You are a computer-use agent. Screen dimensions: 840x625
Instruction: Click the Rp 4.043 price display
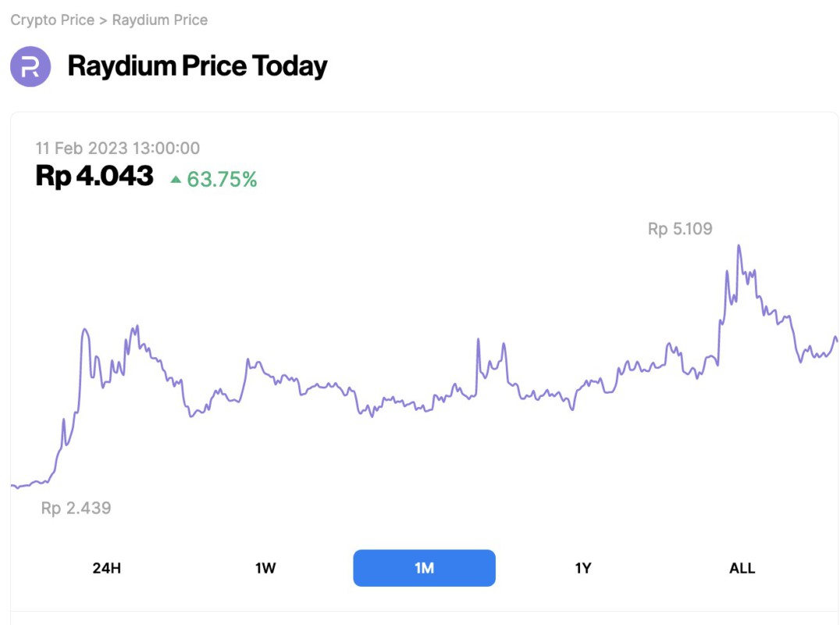(x=94, y=177)
